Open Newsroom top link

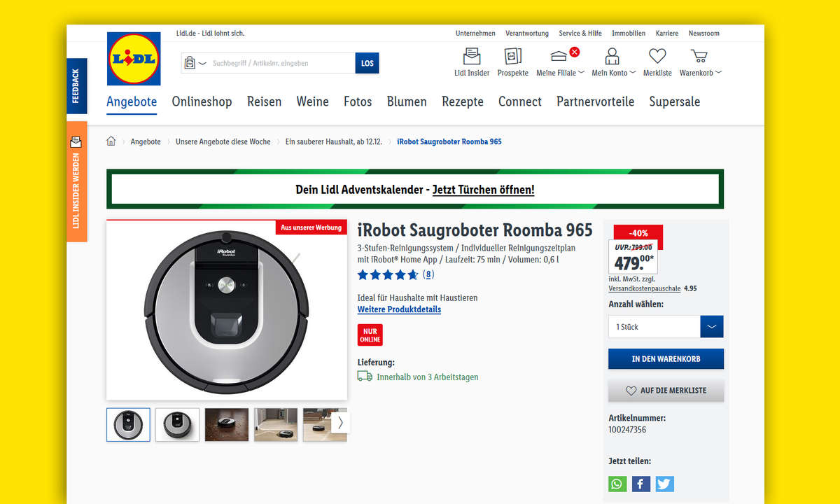(x=703, y=34)
